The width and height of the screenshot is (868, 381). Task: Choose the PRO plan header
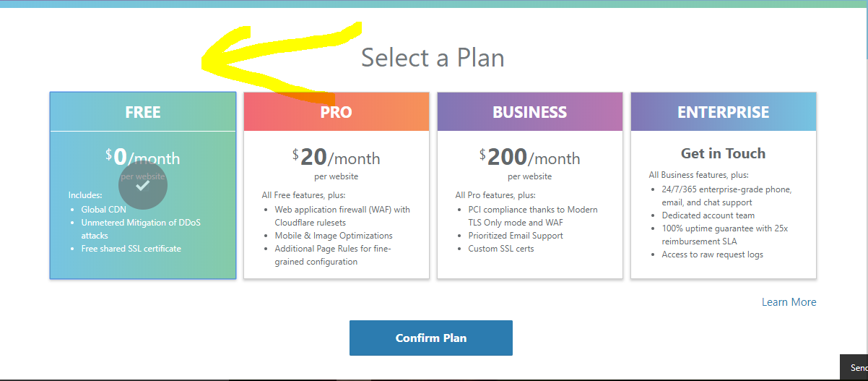click(337, 112)
